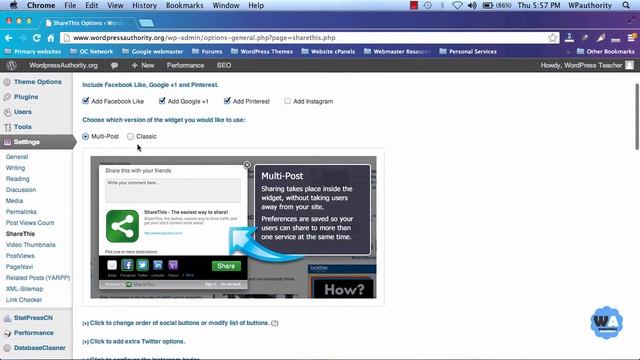Open Related Posts (YARPP) settings
The width and height of the screenshot is (640, 360).
38,278
